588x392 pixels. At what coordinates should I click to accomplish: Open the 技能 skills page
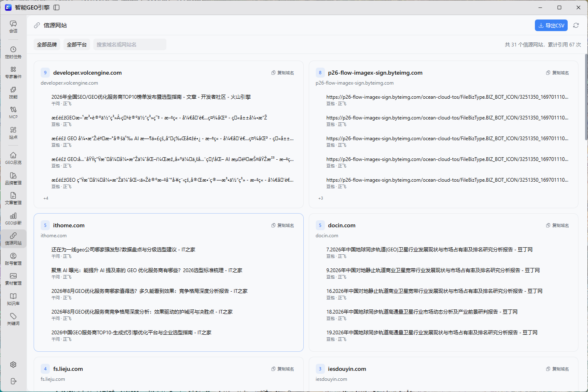[13, 93]
